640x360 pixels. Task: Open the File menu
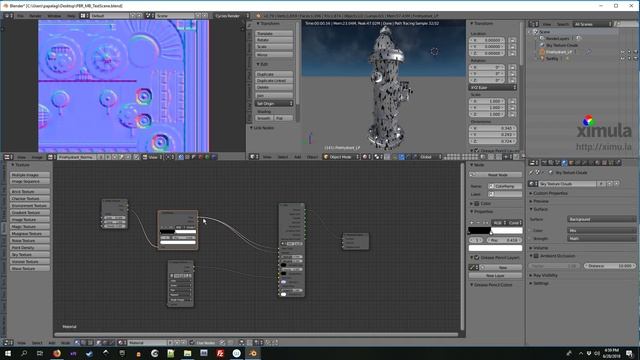coord(20,16)
